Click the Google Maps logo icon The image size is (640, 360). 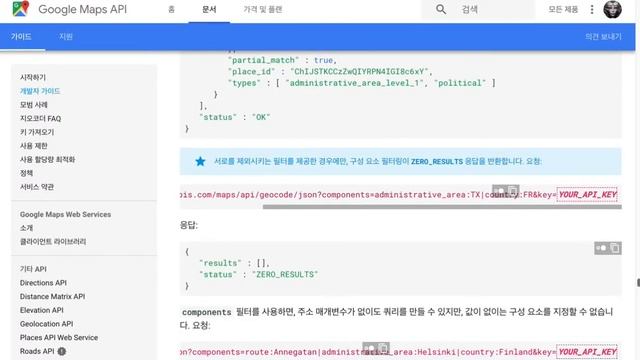coord(21,9)
